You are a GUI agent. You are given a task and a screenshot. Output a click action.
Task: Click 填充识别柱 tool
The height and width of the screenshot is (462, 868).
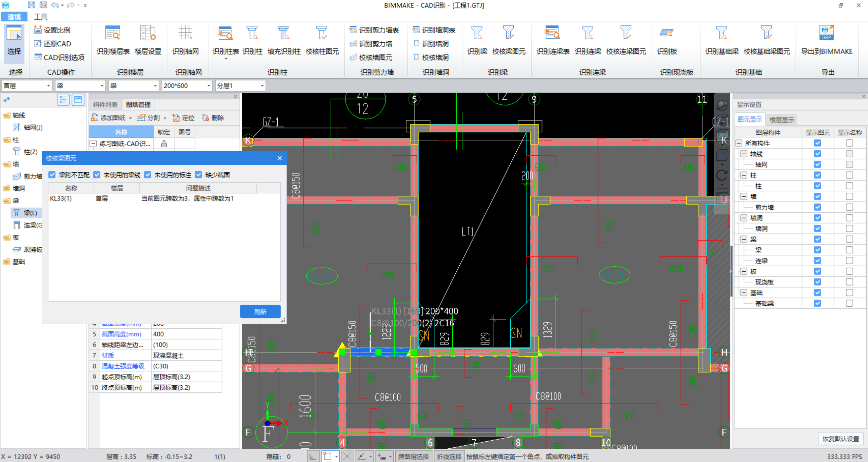(x=284, y=41)
